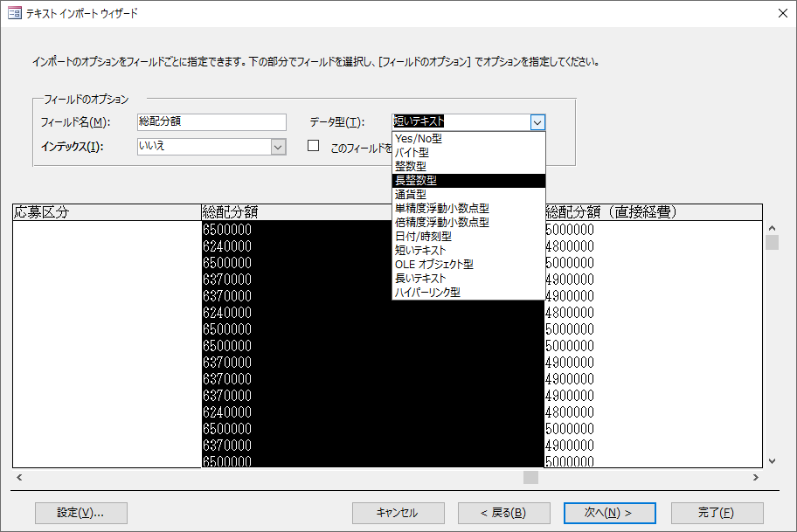Pick 長いテキスト from the data type list
This screenshot has height=532, width=797.
tap(468, 278)
